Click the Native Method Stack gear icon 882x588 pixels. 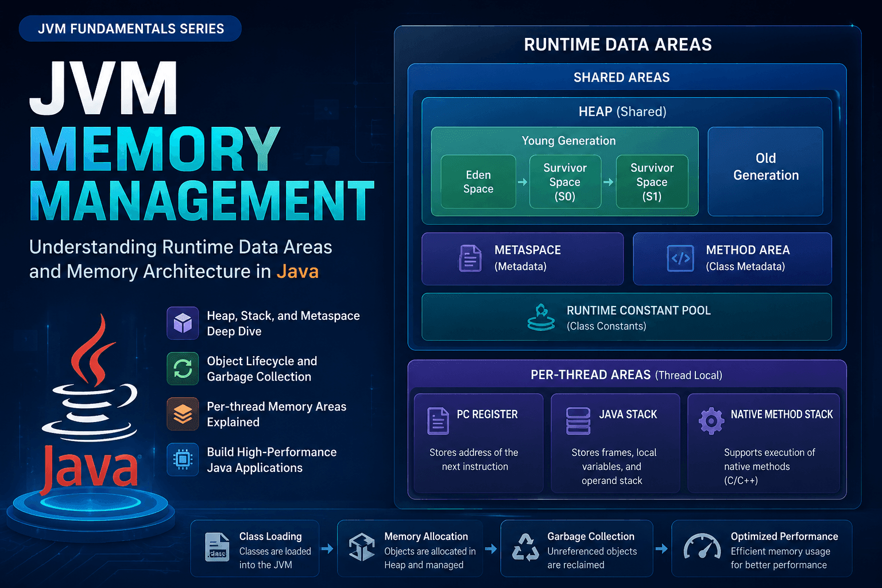[x=711, y=421]
